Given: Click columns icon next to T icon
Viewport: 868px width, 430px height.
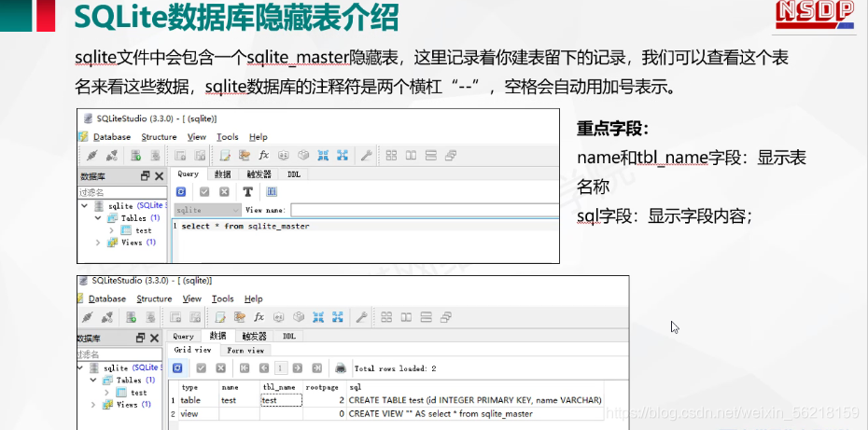Looking at the screenshot, I should pos(272,191).
